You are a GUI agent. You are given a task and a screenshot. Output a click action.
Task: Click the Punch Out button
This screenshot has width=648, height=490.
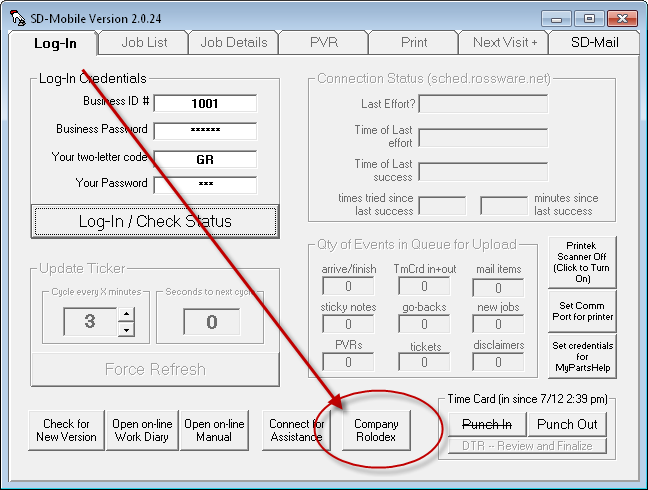tap(567, 424)
